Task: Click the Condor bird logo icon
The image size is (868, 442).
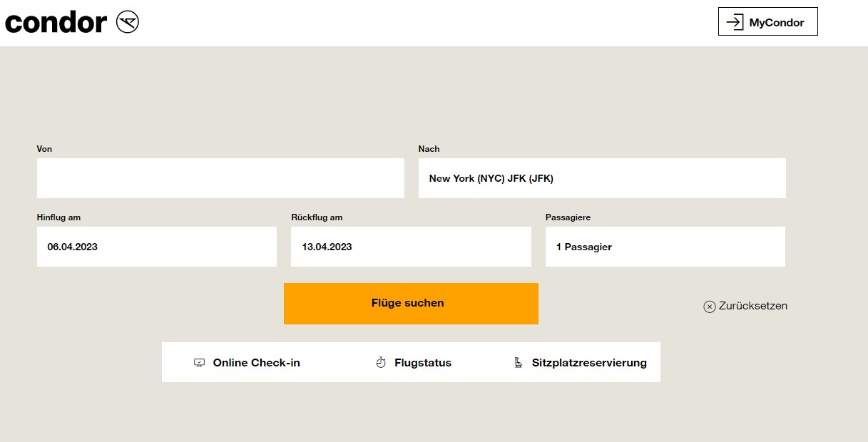Action: coord(127,21)
